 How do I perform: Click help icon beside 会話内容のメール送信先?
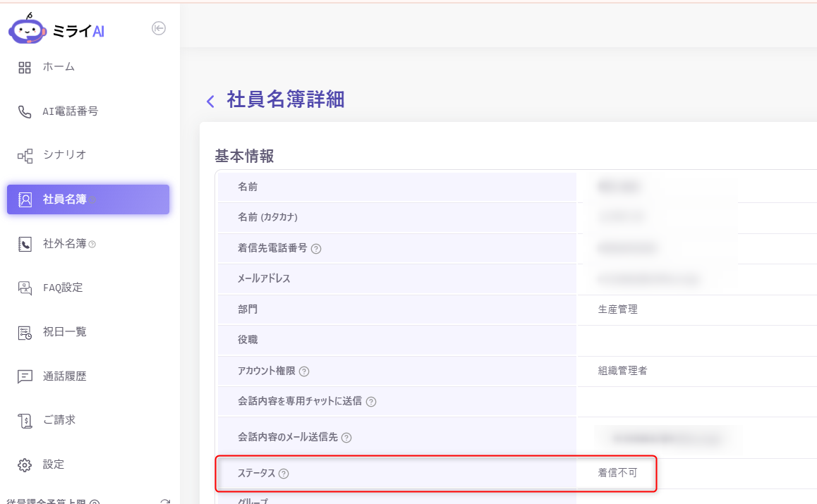pyautogui.click(x=346, y=438)
